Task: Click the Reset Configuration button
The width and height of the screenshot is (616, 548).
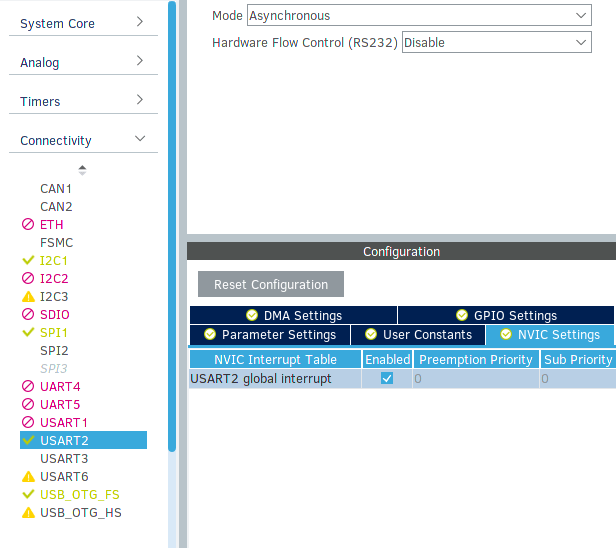Action: pos(271,285)
